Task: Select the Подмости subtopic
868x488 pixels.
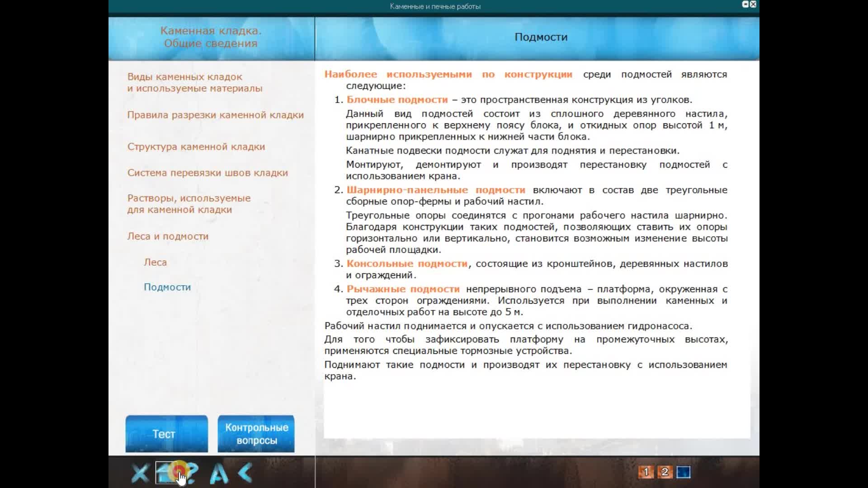Action: [167, 287]
